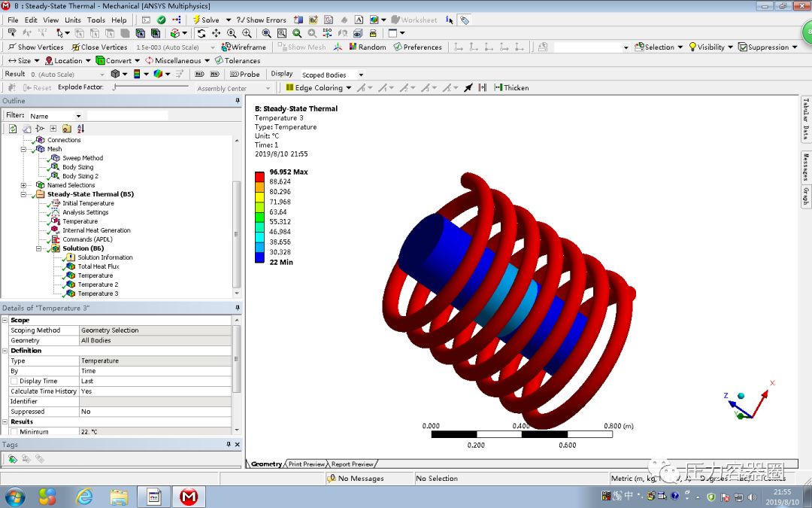Screen dimensions: 812x508
Task: Toggle Close Vertices display
Action: coord(98,47)
